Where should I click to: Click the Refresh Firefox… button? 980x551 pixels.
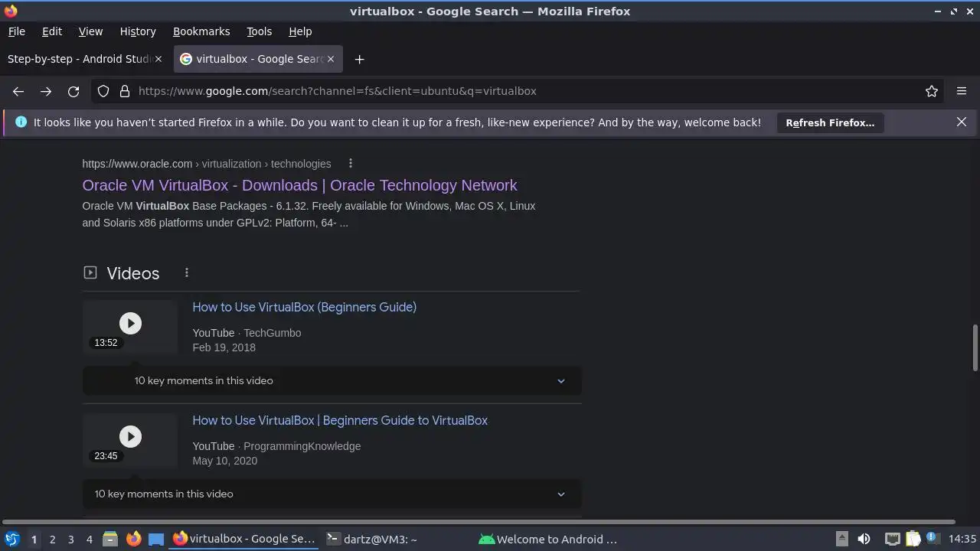click(830, 122)
